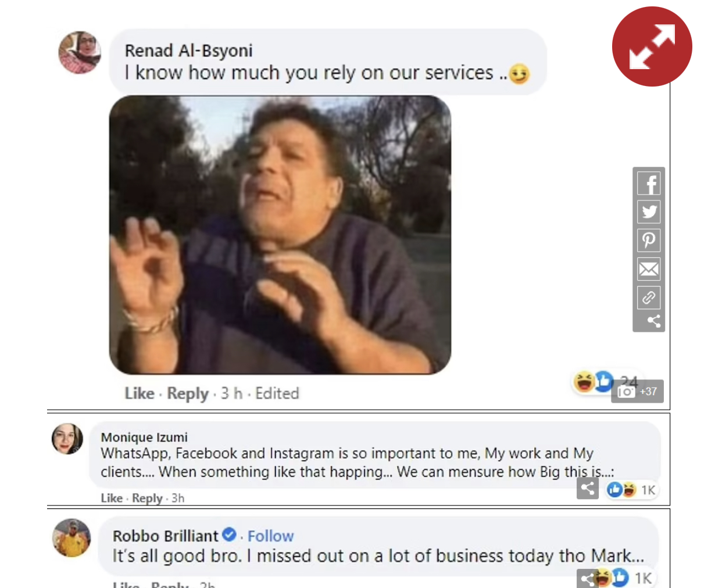The image size is (722, 588).
Task: Share on Facebook via sidebar icon
Action: click(649, 184)
